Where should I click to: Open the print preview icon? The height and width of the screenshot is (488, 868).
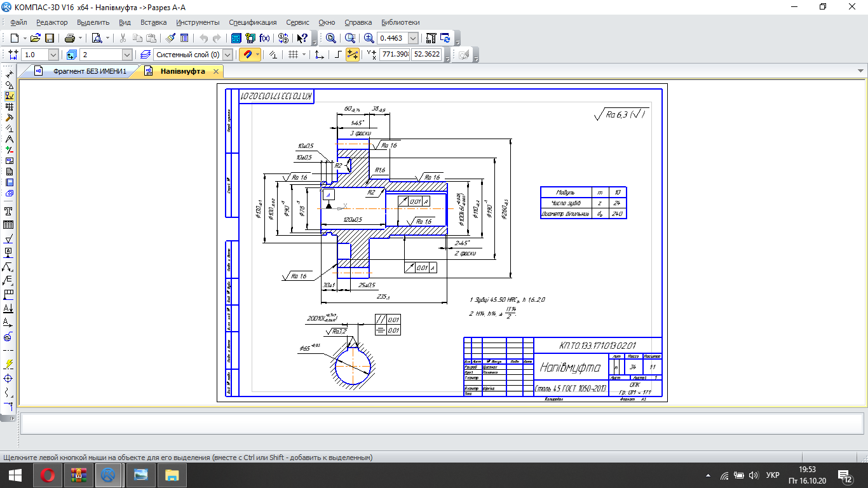[x=97, y=38]
